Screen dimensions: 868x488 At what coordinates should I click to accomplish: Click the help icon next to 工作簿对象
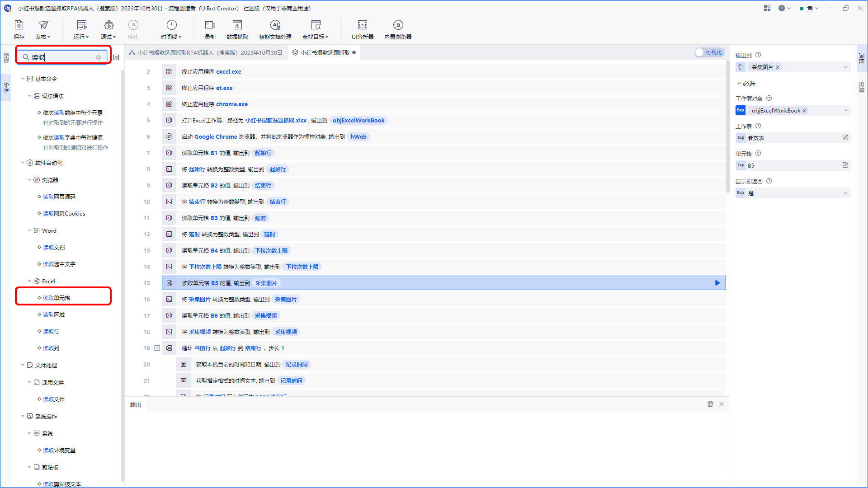769,98
